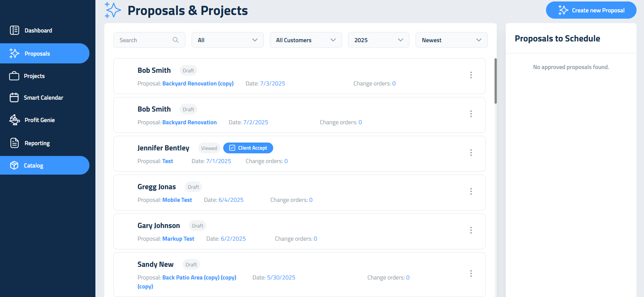The height and width of the screenshot is (297, 644).
Task: Expand the All status filter dropdown
Action: click(x=227, y=40)
